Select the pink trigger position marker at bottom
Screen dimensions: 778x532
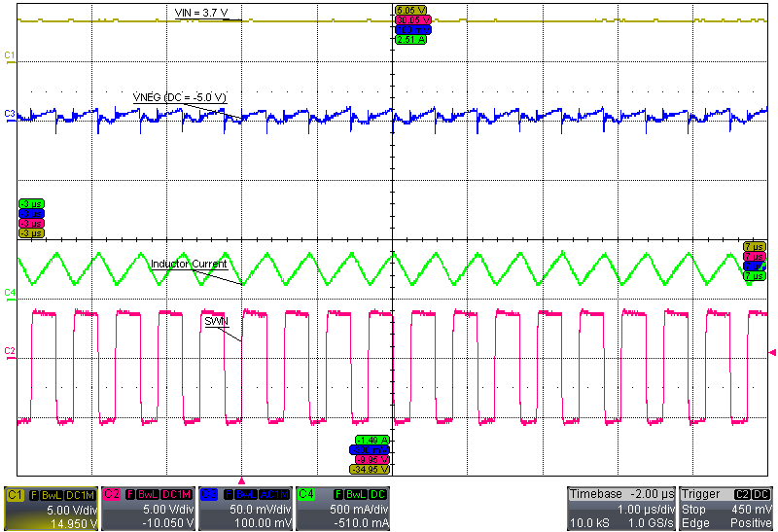[242, 480]
